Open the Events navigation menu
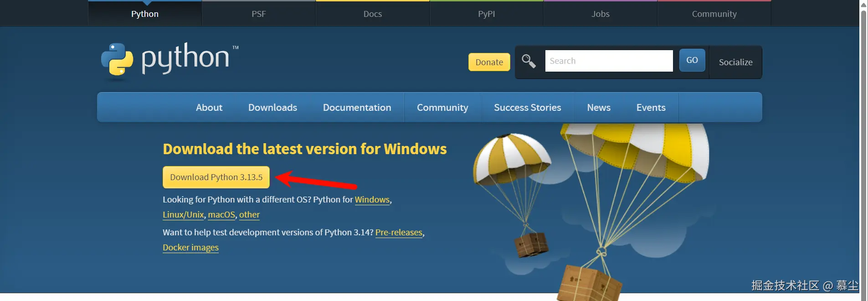This screenshot has width=868, height=301. [651, 108]
